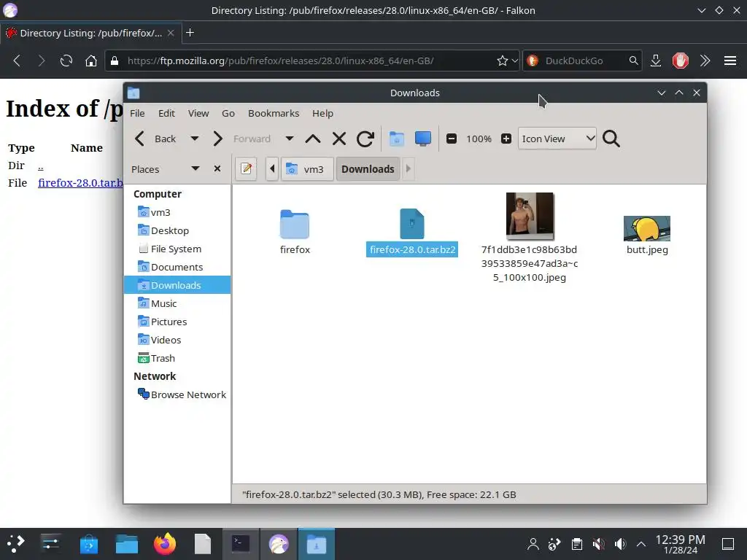Click the path bar right scroll arrow
The image size is (747, 560).
coord(409,168)
